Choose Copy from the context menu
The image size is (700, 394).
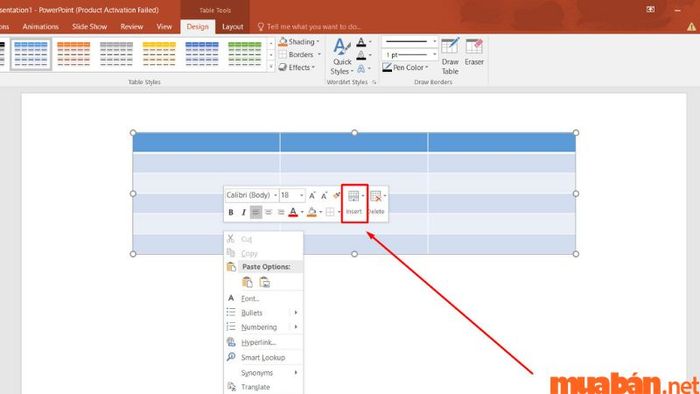[x=263, y=253]
